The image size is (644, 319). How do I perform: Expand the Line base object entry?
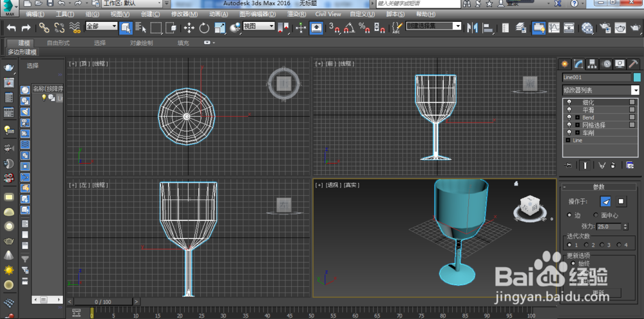tap(568, 140)
